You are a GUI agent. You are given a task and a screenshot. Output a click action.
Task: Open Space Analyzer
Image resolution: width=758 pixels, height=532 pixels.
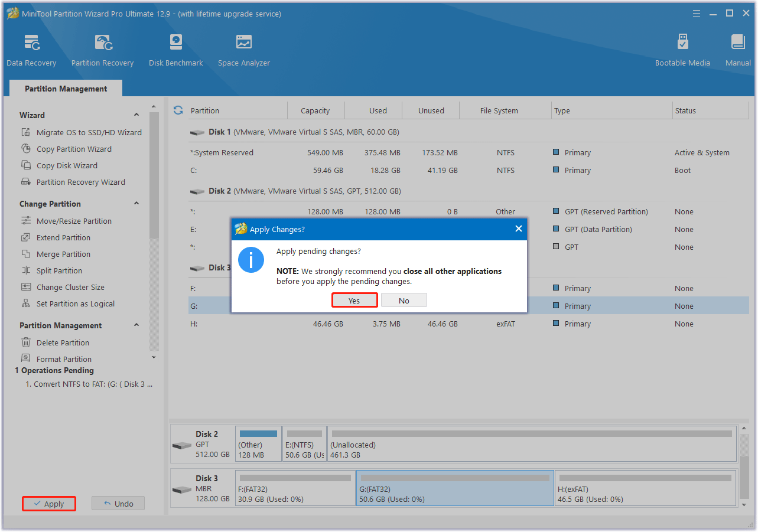tap(243, 50)
